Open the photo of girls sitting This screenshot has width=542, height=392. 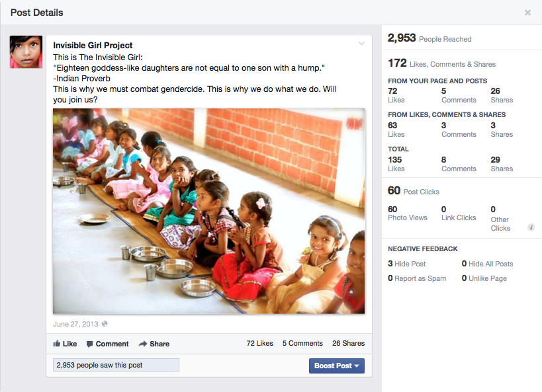(x=208, y=211)
